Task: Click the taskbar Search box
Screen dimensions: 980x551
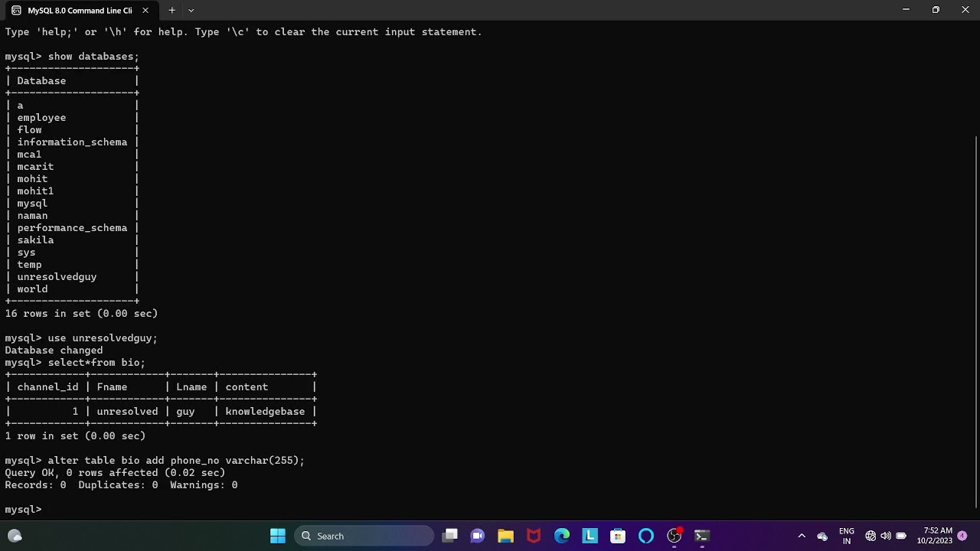Action: click(x=364, y=536)
